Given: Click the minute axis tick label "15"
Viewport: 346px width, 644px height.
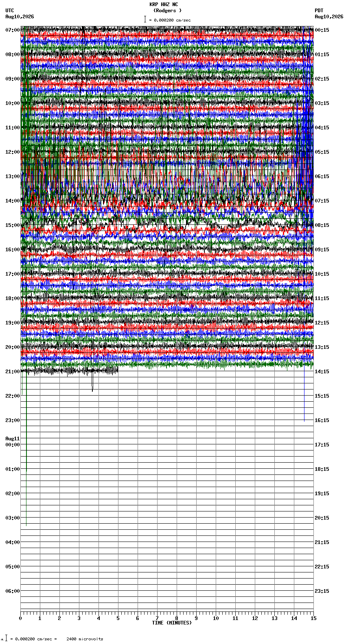Looking at the screenshot, I should pyautogui.click(x=313, y=618).
